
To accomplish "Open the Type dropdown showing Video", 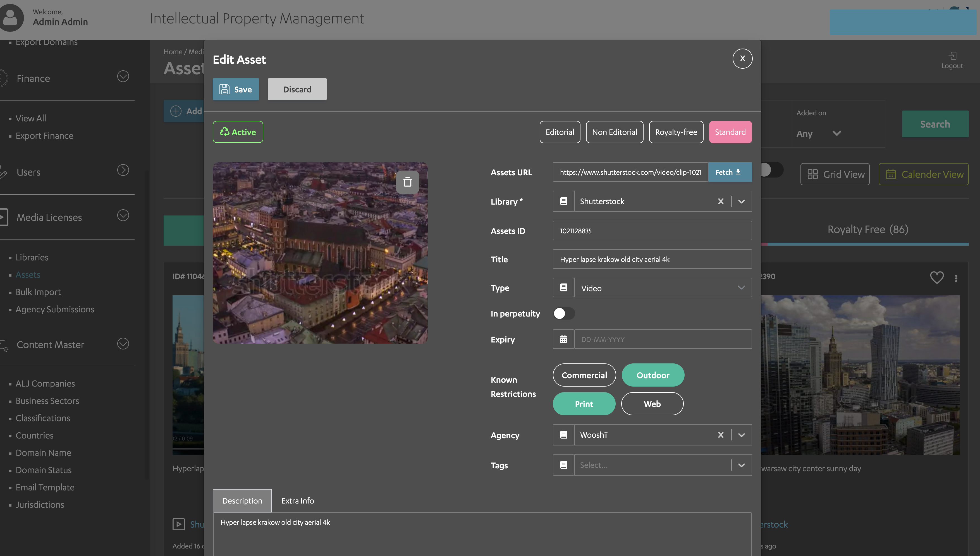I will click(663, 288).
